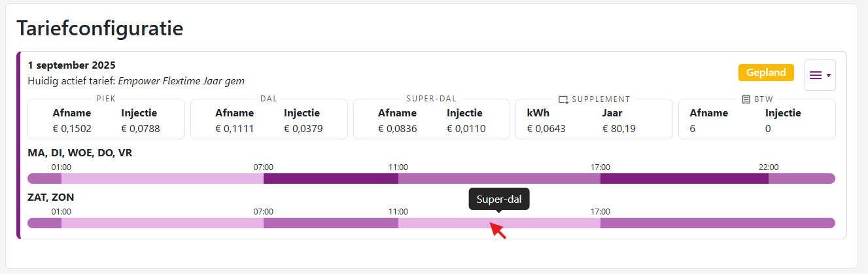This screenshot has height=274, width=868.
Task: Click the Gepland status badge
Action: pos(766,73)
